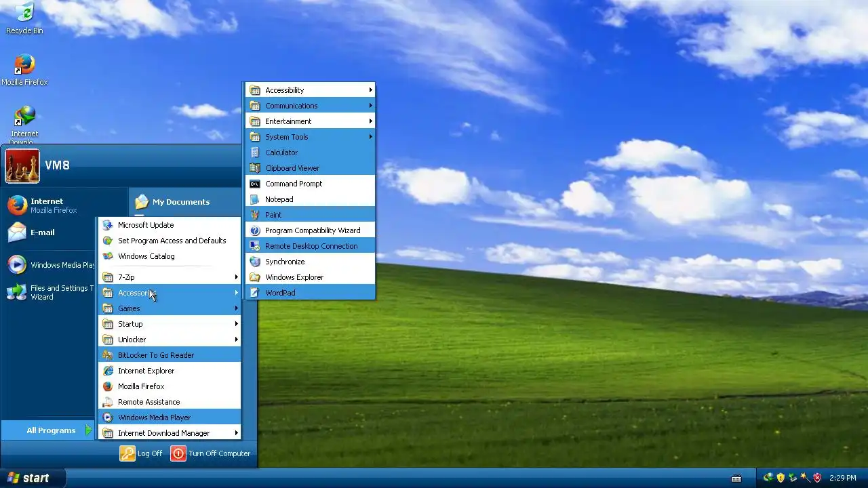Click the Windows Explorer icon
868x488 pixels.
tap(255, 277)
